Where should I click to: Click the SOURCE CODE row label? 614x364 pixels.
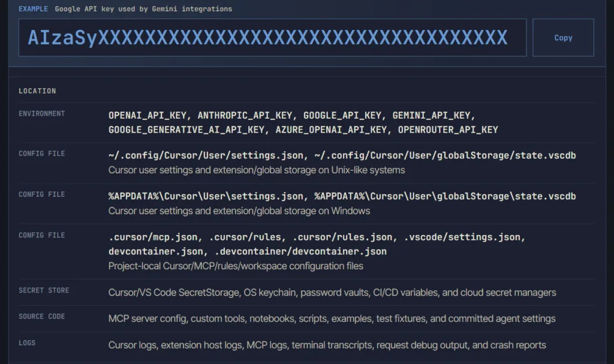pos(42,317)
